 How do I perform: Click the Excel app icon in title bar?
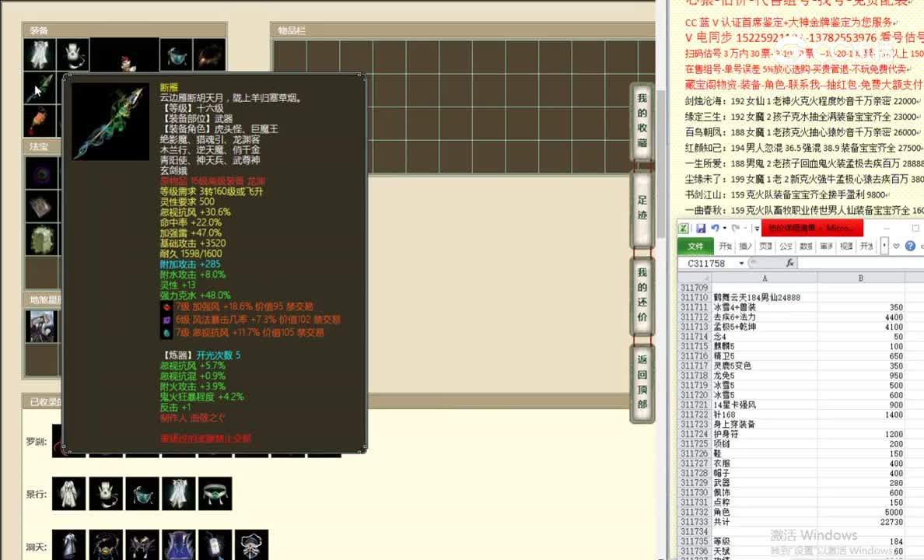(x=684, y=228)
